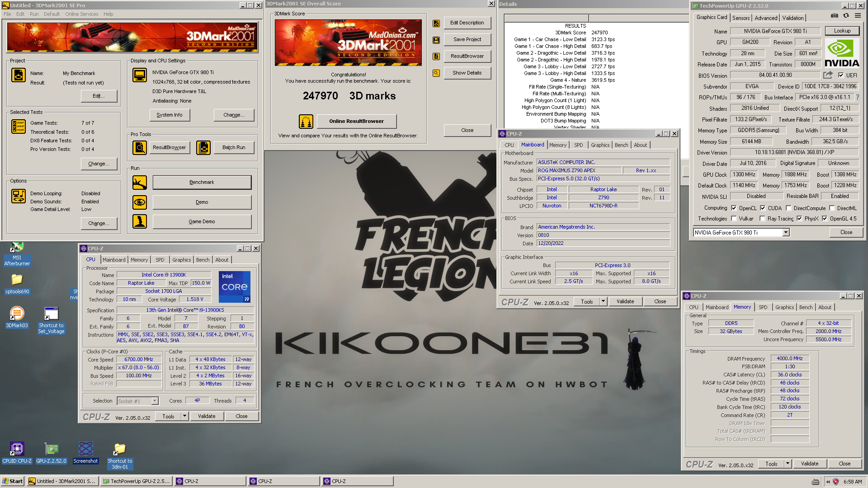Image resolution: width=868 pixels, height=488 pixels.
Task: Expand Tools dropdown arrow in CPU-Z Mainboard window
Action: [x=603, y=301]
